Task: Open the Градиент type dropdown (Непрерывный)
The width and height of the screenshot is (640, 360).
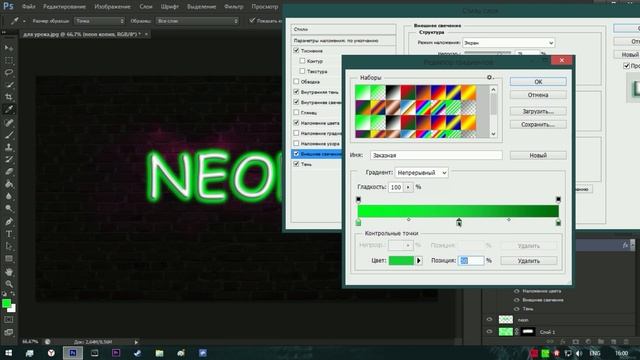Action: pos(421,173)
